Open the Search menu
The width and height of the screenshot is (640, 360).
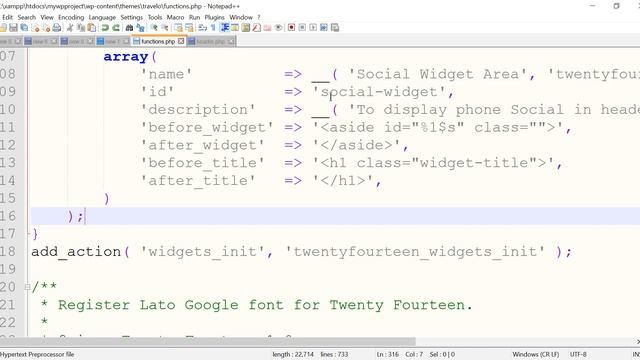(x=27, y=17)
